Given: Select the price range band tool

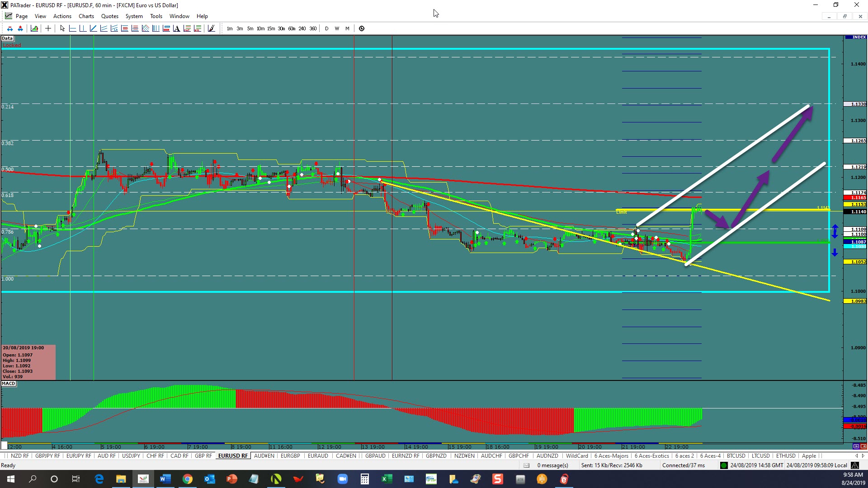Looking at the screenshot, I should click(x=166, y=28).
